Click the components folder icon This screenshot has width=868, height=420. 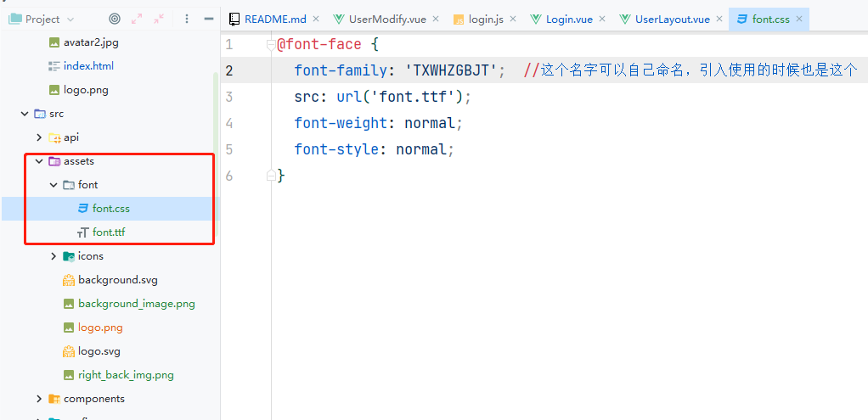click(54, 399)
